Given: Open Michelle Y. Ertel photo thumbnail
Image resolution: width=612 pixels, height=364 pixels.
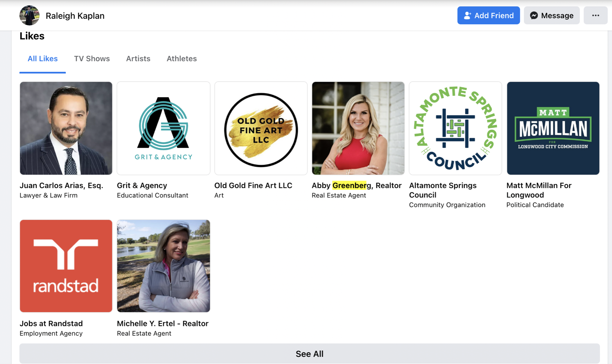Looking at the screenshot, I should tap(163, 266).
